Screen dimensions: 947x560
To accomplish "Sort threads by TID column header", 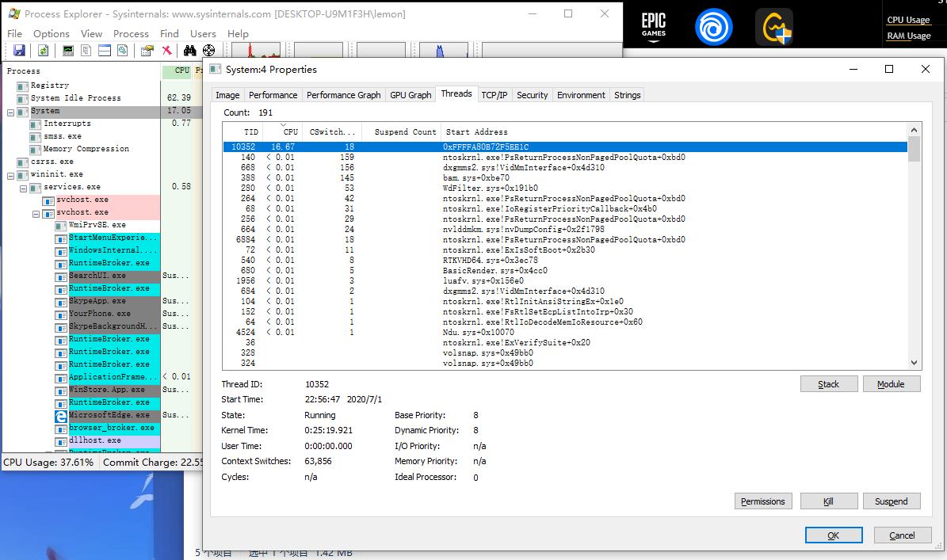I will tap(242, 131).
